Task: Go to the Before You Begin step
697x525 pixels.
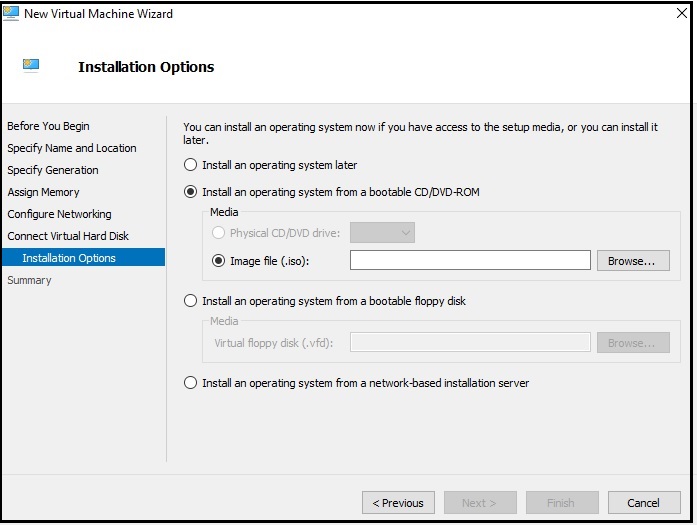Action: point(48,126)
